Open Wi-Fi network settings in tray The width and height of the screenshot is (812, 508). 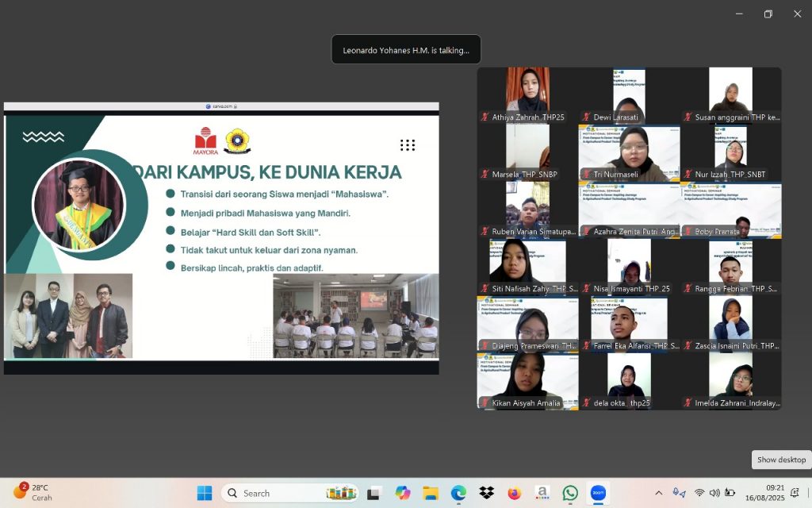(x=699, y=493)
